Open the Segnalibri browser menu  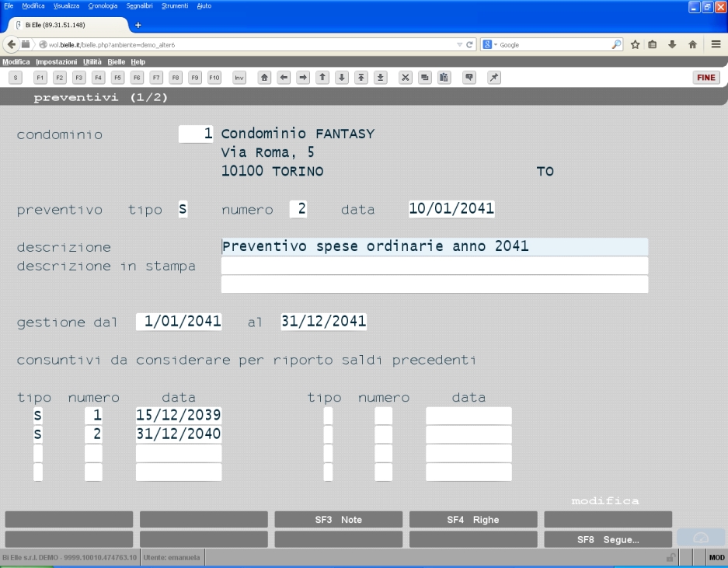point(139,6)
